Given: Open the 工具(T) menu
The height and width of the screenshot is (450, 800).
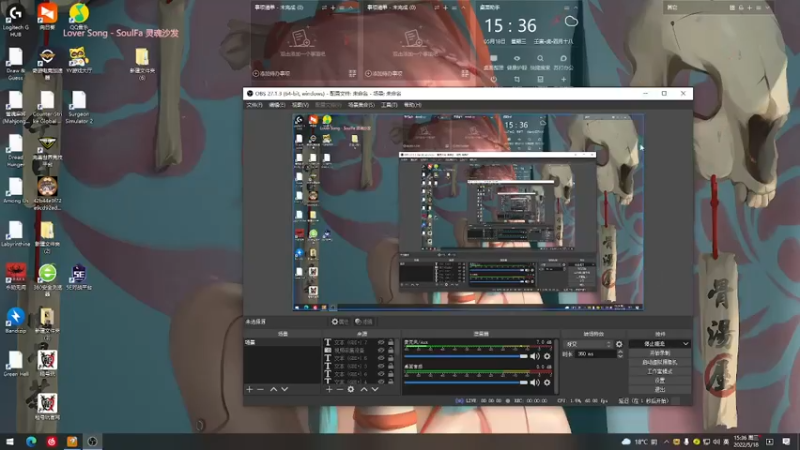Looking at the screenshot, I should click(389, 105).
